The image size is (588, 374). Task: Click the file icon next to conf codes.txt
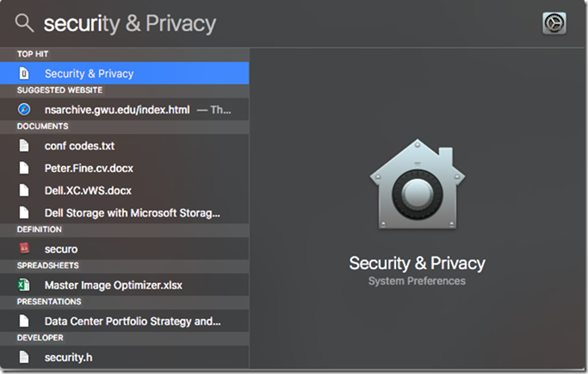(x=24, y=145)
